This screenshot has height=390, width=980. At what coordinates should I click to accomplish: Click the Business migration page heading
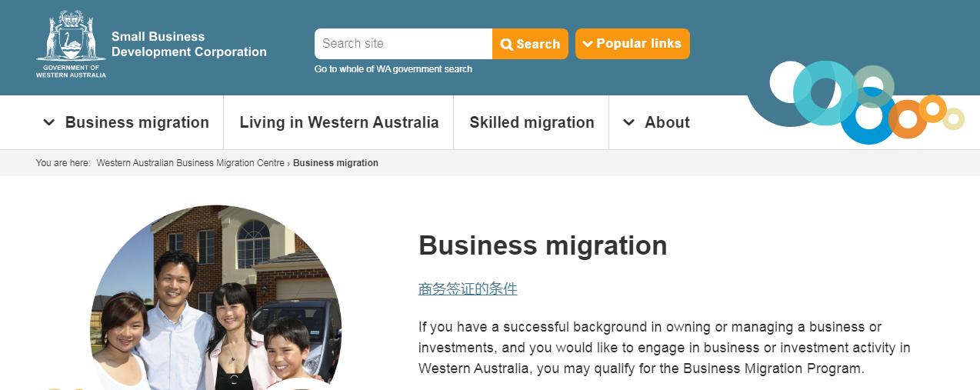[x=543, y=245]
